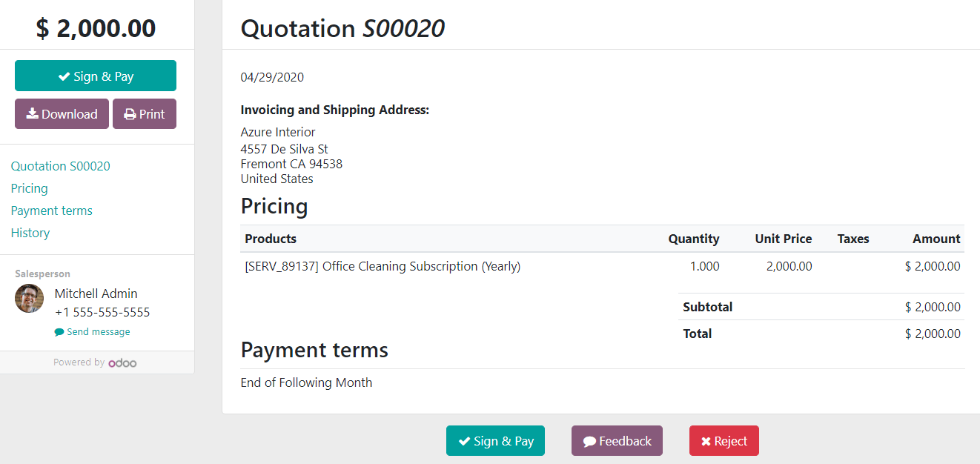
Task: Click the Download icon to save the quotation
Action: pyautogui.click(x=32, y=113)
